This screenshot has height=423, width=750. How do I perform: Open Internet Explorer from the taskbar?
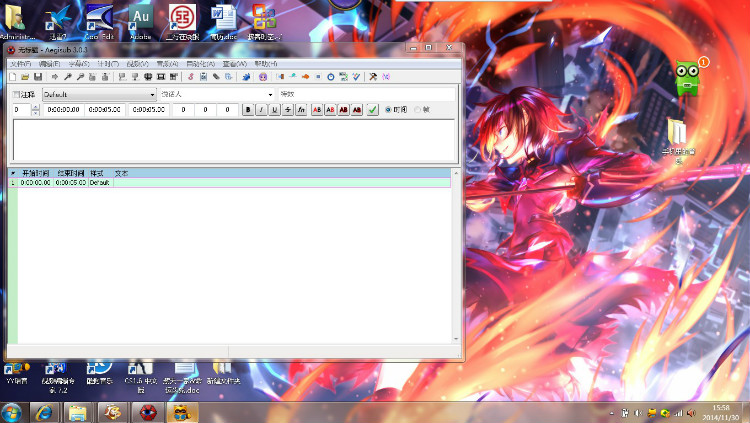45,412
